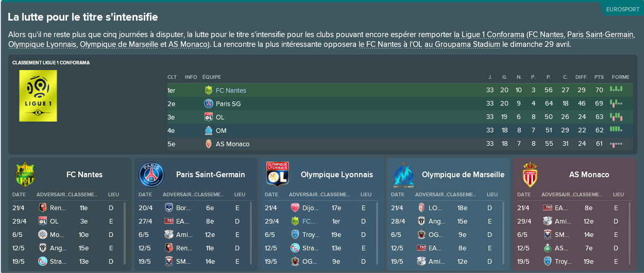Click the Paris Saint-Germain crest in fixtures panel

click(151, 175)
